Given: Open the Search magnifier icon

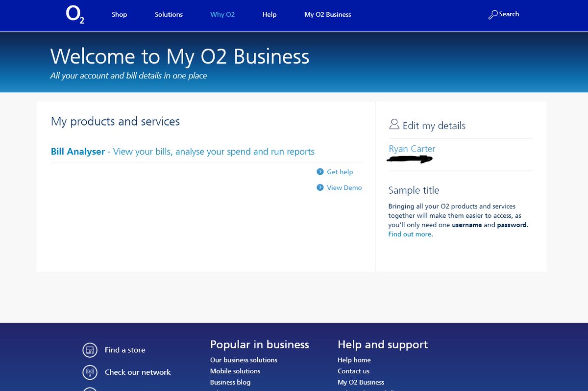Looking at the screenshot, I should [493, 15].
